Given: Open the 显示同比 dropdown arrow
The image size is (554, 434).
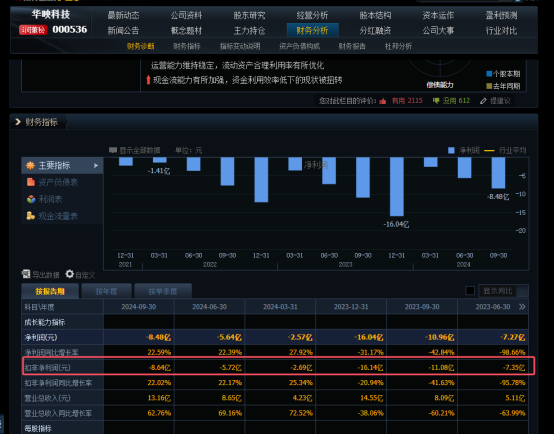Looking at the screenshot, I should pos(523,291).
